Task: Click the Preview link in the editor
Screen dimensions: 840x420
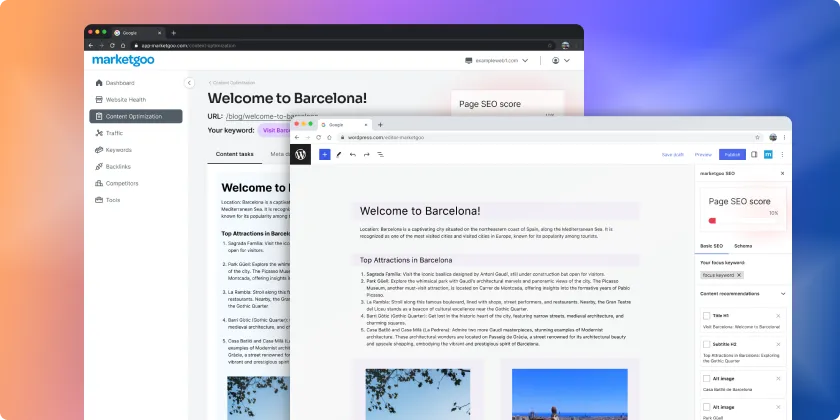Action: click(703, 155)
